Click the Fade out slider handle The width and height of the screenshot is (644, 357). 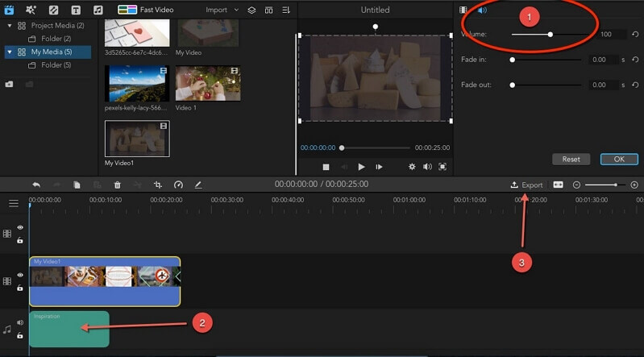pyautogui.click(x=512, y=85)
